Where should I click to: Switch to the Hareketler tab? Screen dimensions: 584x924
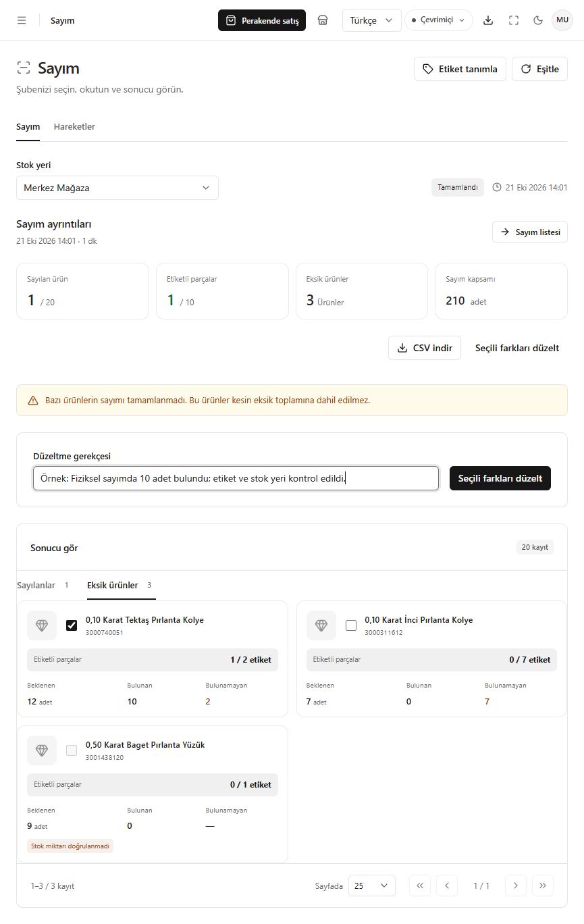point(74,127)
